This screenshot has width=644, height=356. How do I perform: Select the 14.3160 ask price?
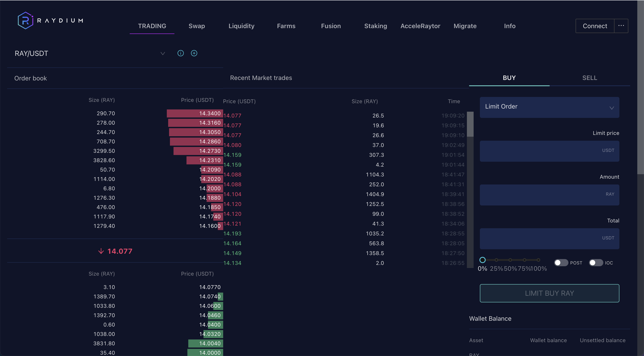pos(210,123)
